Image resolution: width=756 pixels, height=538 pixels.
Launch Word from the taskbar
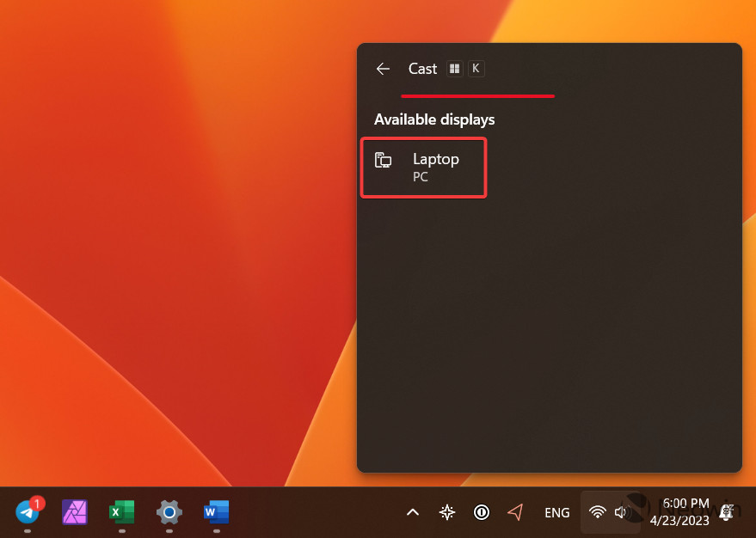tap(216, 512)
